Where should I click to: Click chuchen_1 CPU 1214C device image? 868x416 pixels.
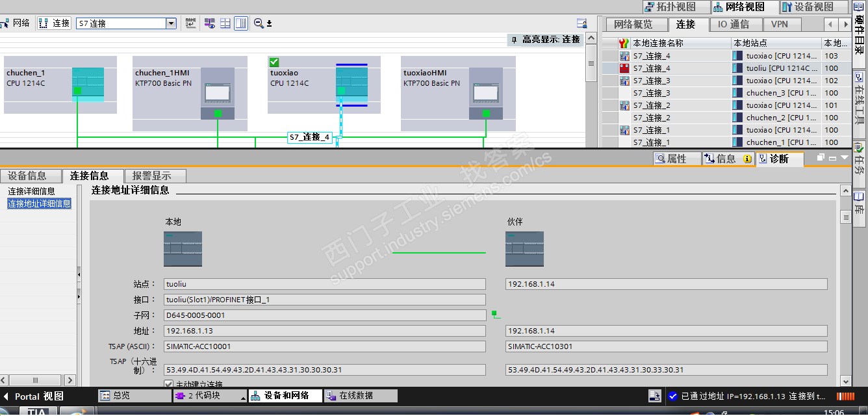point(88,84)
